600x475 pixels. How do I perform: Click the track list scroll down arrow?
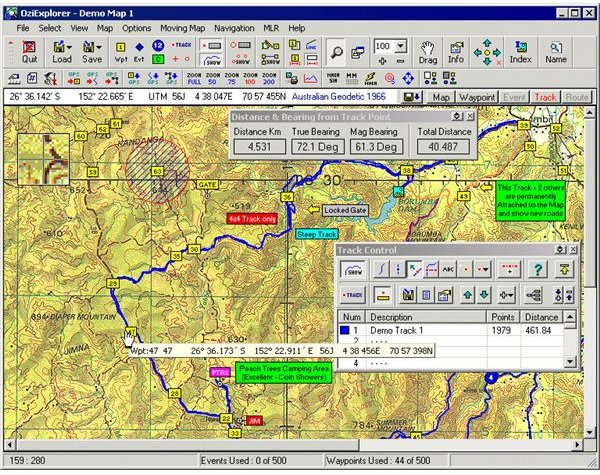coord(570,361)
